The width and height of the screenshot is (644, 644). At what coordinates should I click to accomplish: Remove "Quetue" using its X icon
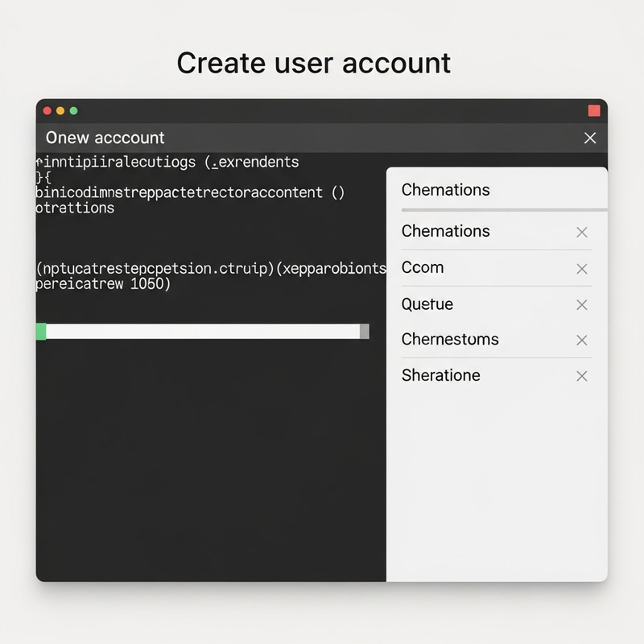[581, 305]
